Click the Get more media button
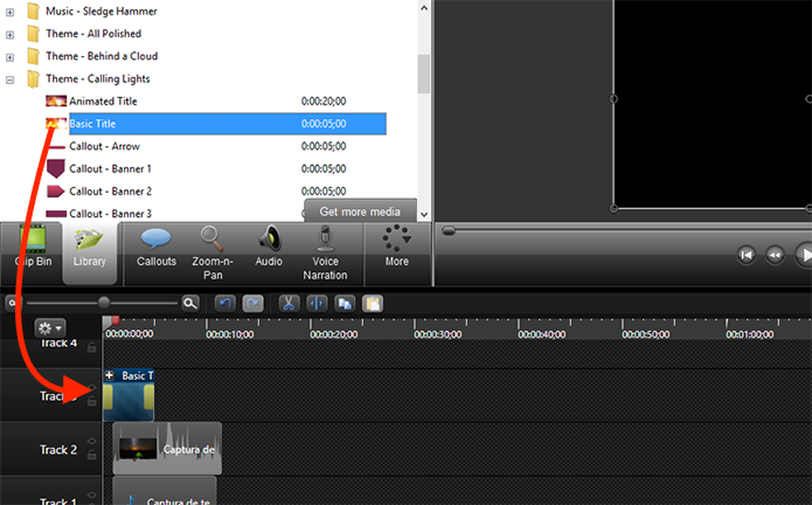Viewport: 812px width, 505px height. (x=361, y=211)
